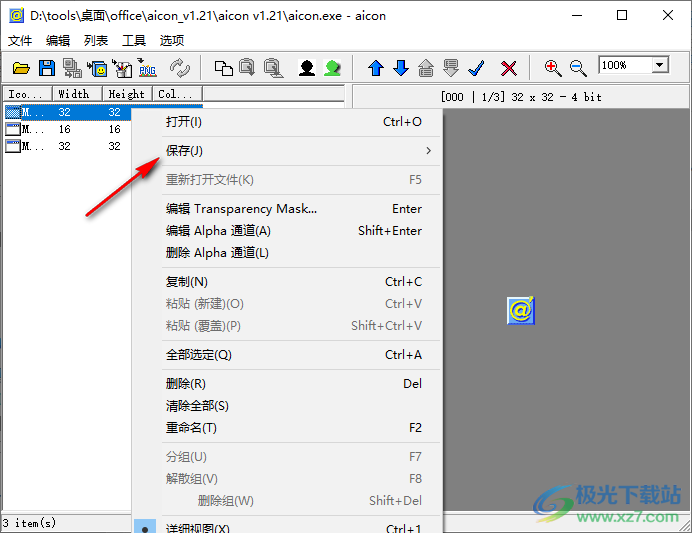Click the '3 item(s)' status bar text
The width and height of the screenshot is (692, 533).
click(30, 523)
